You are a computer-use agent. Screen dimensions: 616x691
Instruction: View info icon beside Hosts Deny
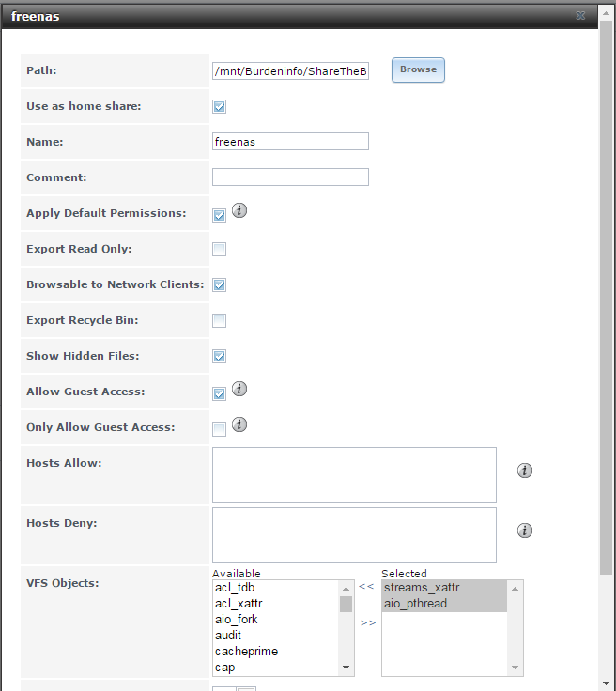[524, 530]
